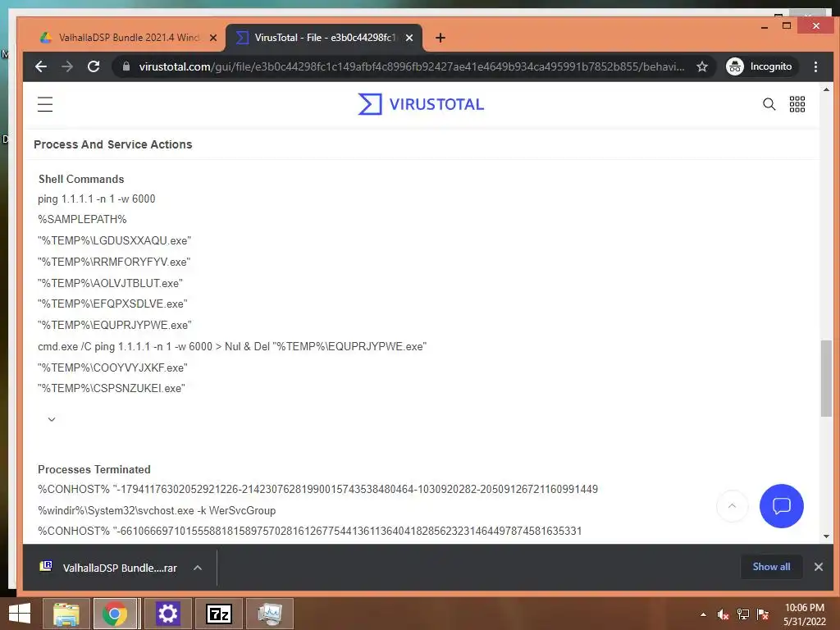The image size is (840, 630).
Task: Select the RRMFORYFYV.exe command line
Action: tap(114, 262)
